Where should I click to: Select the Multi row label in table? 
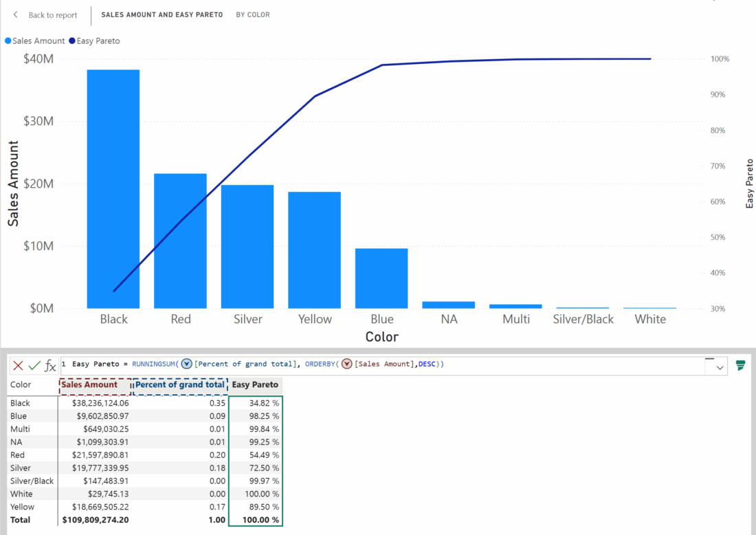pos(20,429)
